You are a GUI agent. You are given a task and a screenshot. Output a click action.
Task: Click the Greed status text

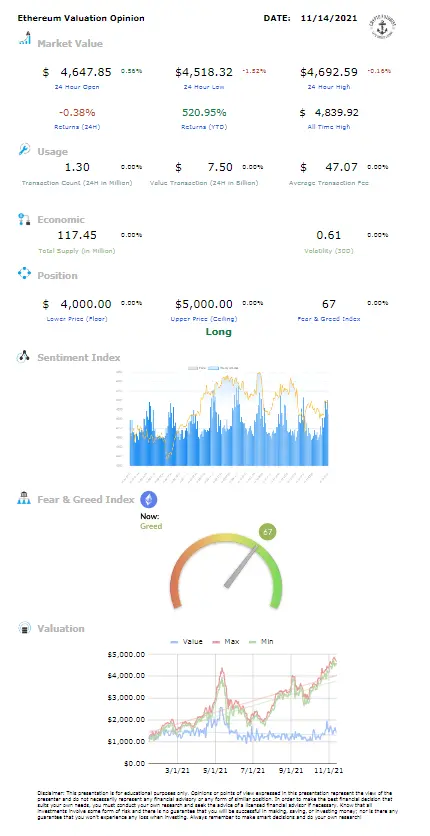point(151,526)
